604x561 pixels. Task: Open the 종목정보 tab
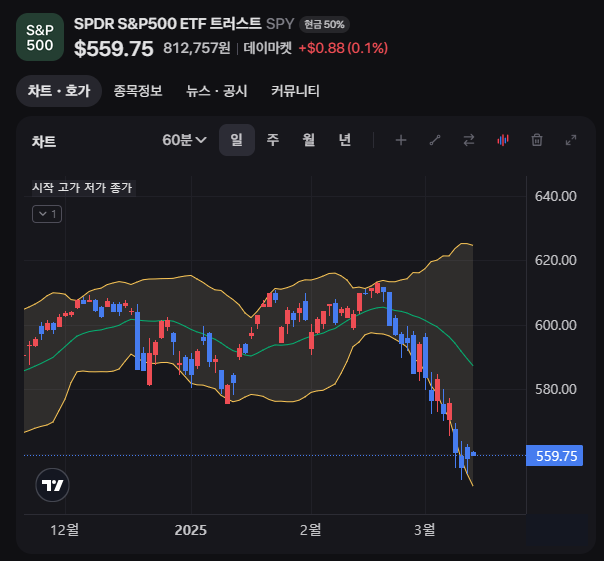(138, 91)
